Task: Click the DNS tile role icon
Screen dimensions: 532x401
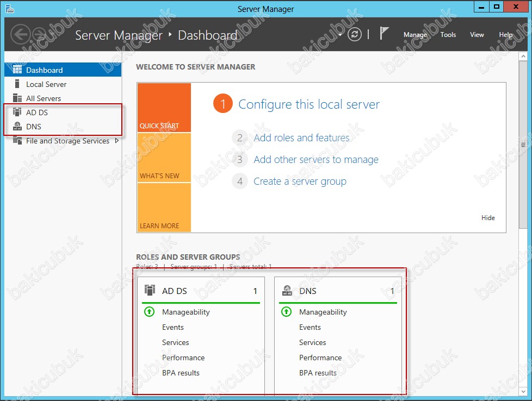Action: 287,290
